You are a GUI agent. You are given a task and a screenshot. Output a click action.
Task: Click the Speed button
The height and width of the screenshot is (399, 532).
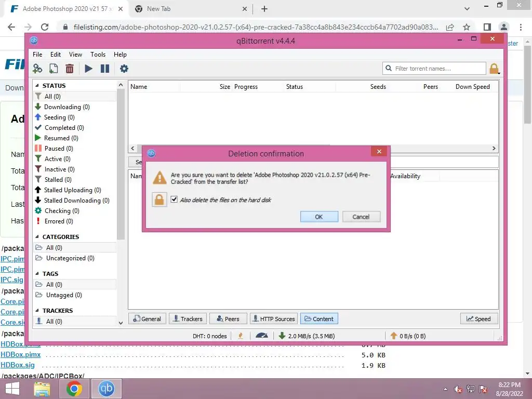(479, 319)
